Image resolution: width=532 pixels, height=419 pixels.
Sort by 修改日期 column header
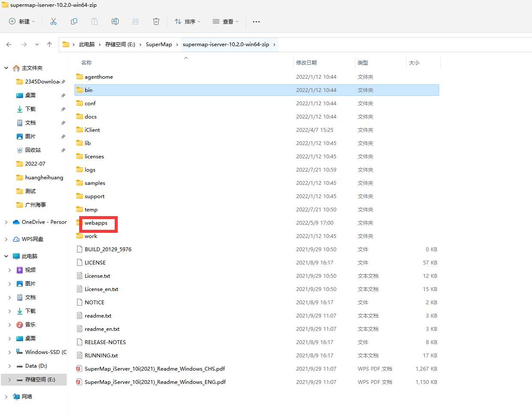point(306,63)
